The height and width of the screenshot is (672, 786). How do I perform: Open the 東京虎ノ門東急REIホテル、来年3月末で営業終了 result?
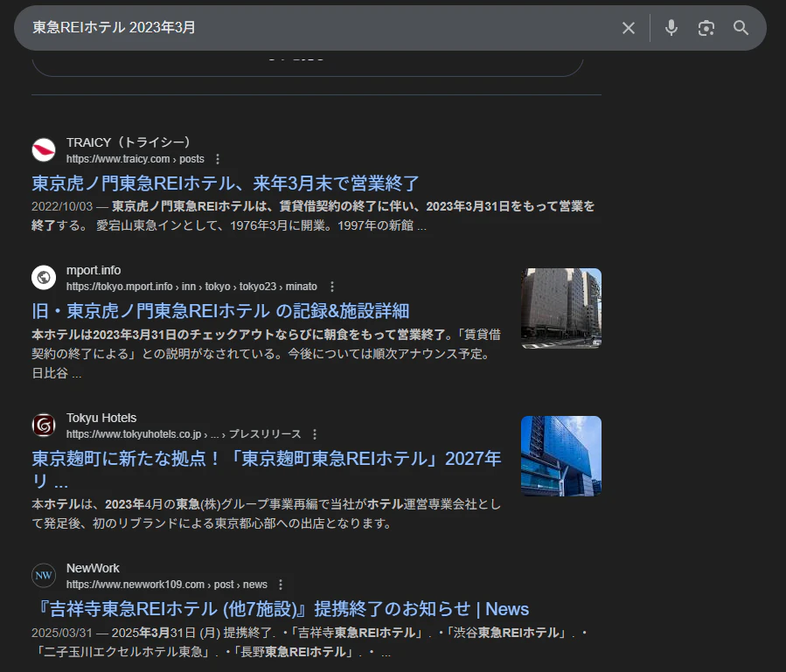coord(225,184)
